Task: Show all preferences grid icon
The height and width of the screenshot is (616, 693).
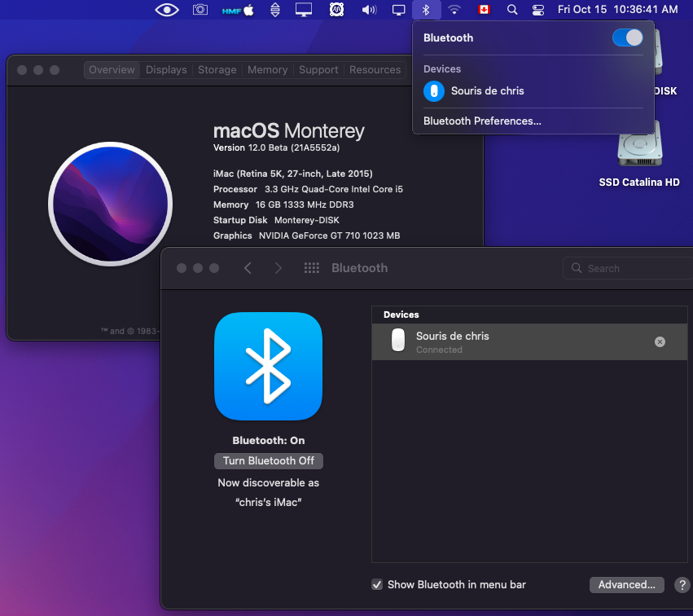Action: (312, 268)
